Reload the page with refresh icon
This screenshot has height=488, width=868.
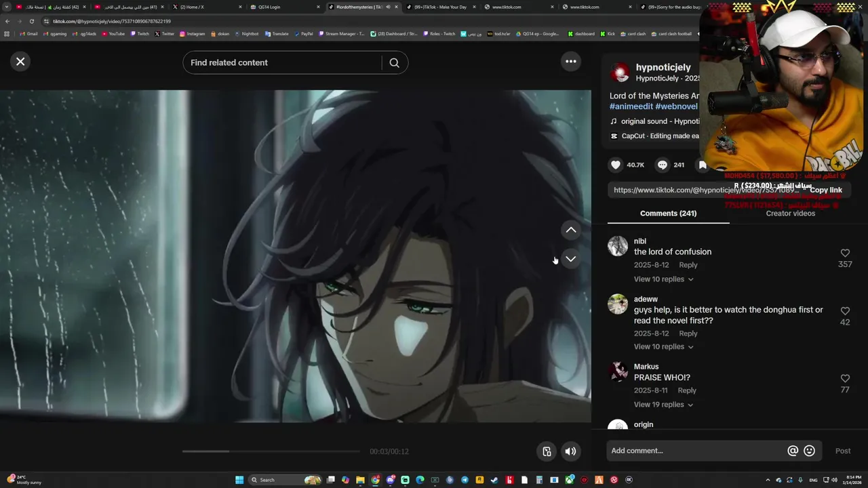31,21
